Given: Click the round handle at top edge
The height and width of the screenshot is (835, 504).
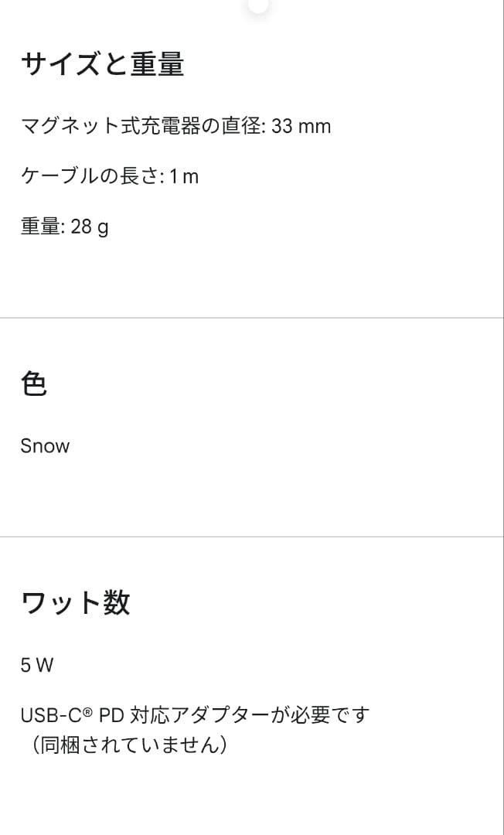Looking at the screenshot, I should coord(258,5).
